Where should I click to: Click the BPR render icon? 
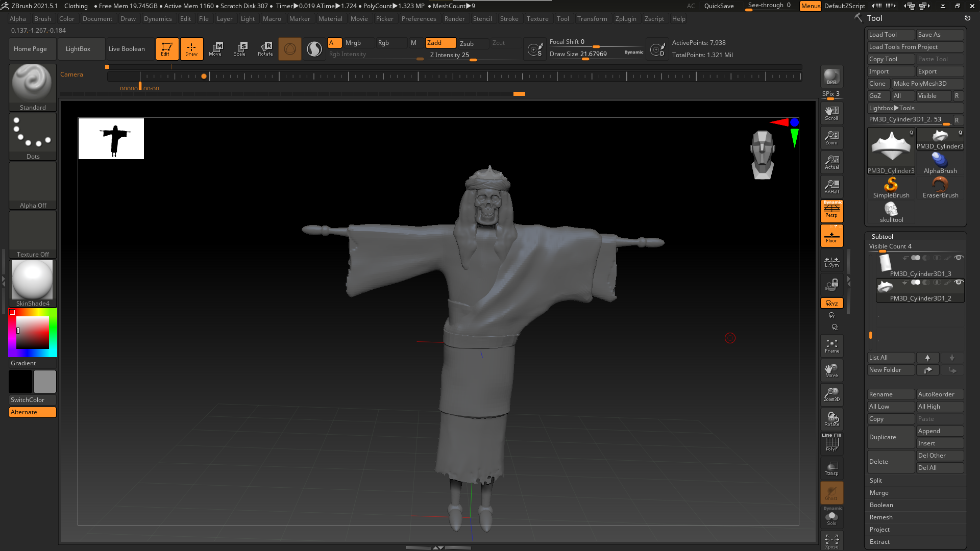pyautogui.click(x=831, y=77)
